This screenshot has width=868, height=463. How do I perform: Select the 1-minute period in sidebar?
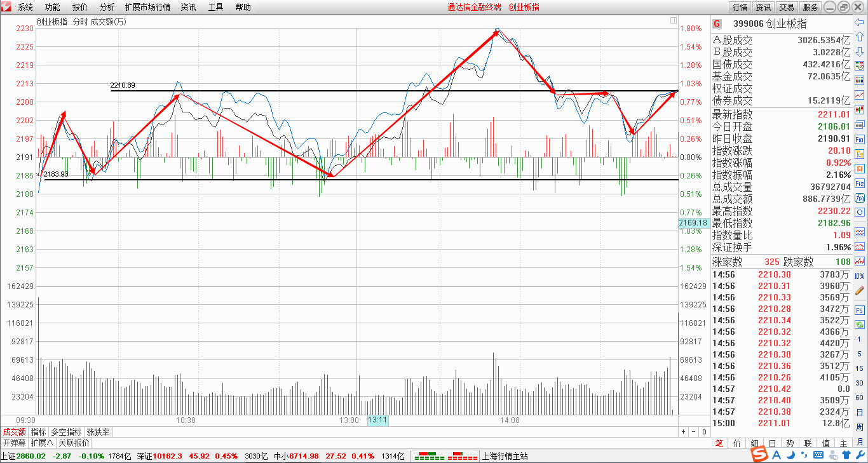[859, 339]
